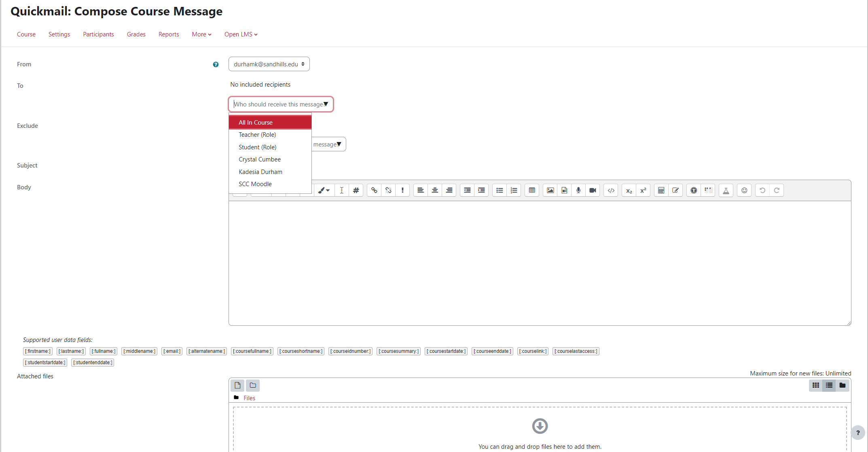
Task: Record video with camera icon
Action: click(x=593, y=190)
